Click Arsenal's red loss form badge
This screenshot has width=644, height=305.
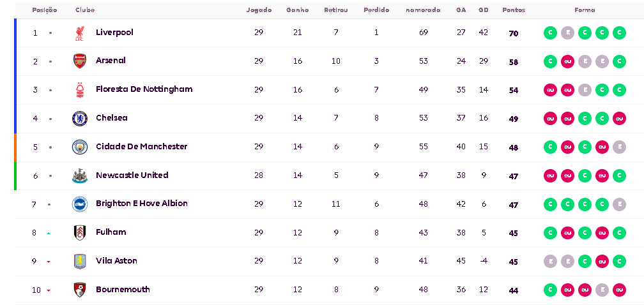pos(567,62)
